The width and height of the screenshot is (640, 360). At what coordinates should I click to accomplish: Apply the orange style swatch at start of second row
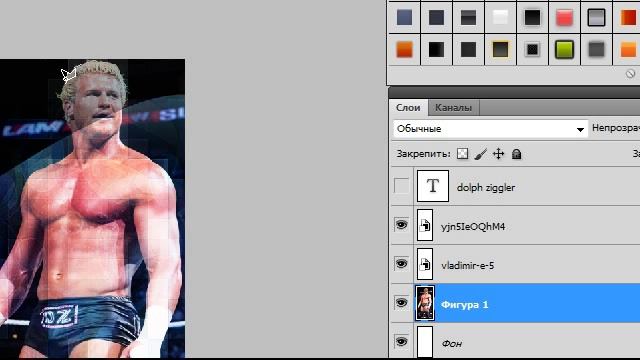point(404,49)
